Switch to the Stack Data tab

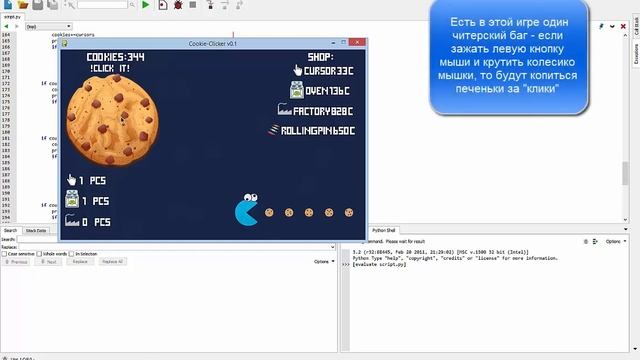click(x=36, y=231)
